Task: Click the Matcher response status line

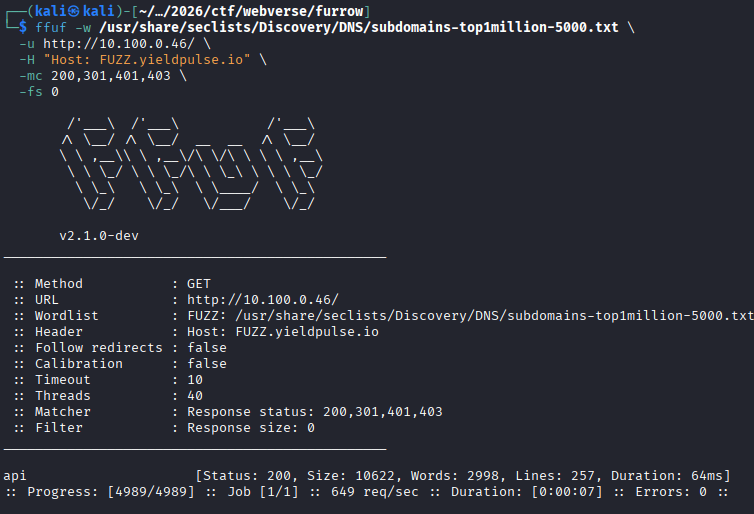Action: [x=307, y=412]
